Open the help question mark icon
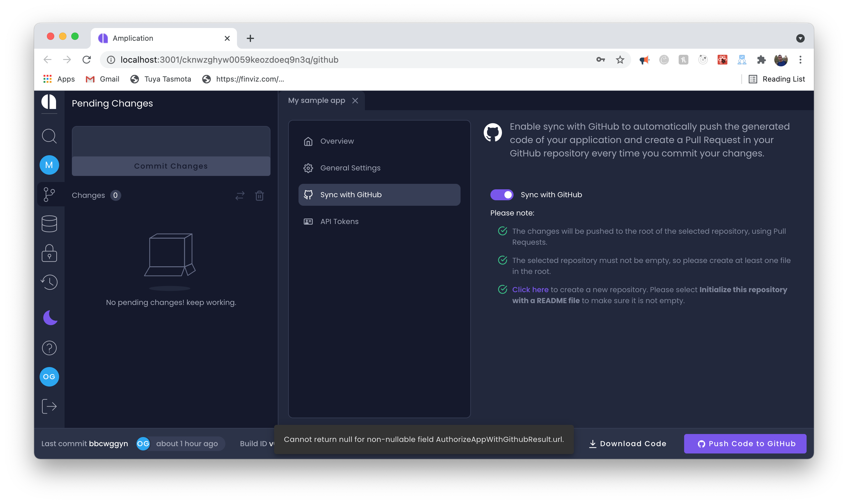The image size is (848, 504). click(49, 348)
